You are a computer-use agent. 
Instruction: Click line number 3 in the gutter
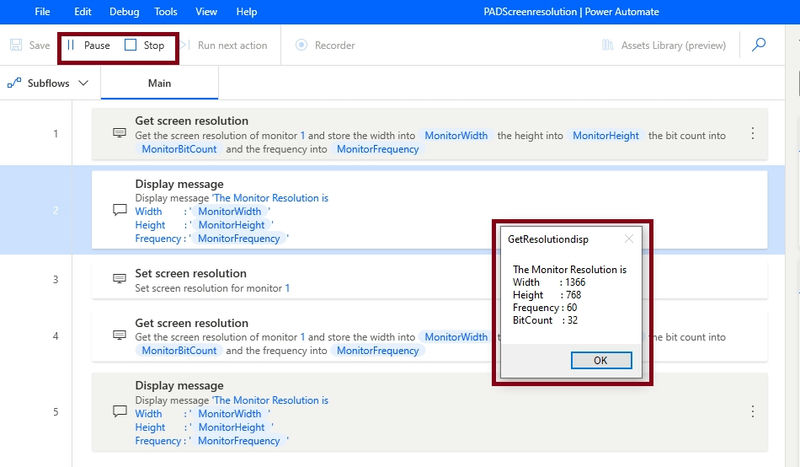click(56, 280)
